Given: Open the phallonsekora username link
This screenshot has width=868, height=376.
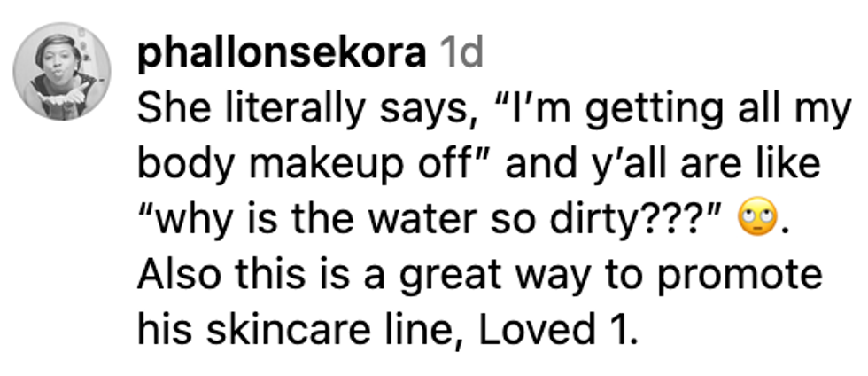Looking at the screenshot, I should coord(282,55).
